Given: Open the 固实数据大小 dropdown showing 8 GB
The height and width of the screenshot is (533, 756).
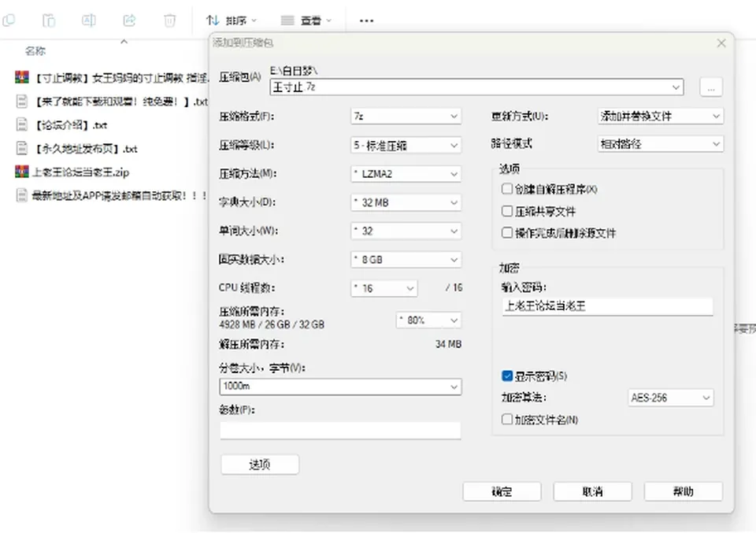Looking at the screenshot, I should pyautogui.click(x=406, y=259).
